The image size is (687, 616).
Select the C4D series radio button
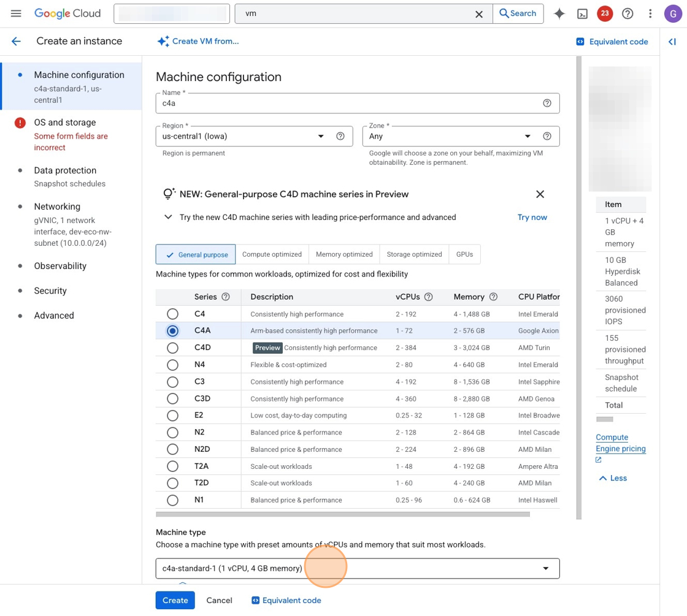[x=172, y=348]
